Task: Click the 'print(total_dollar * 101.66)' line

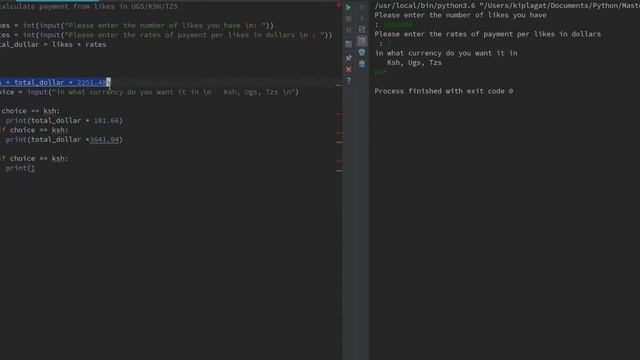Action: point(64,120)
